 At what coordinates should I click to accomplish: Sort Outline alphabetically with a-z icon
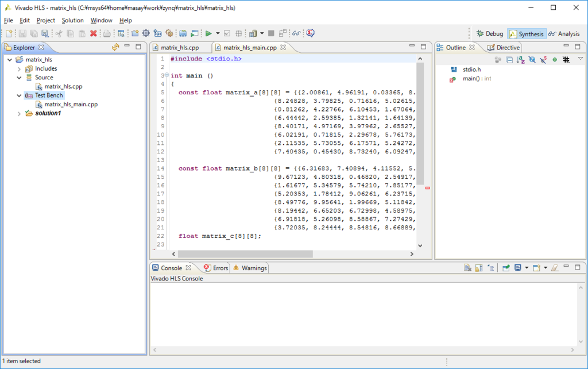pos(520,60)
